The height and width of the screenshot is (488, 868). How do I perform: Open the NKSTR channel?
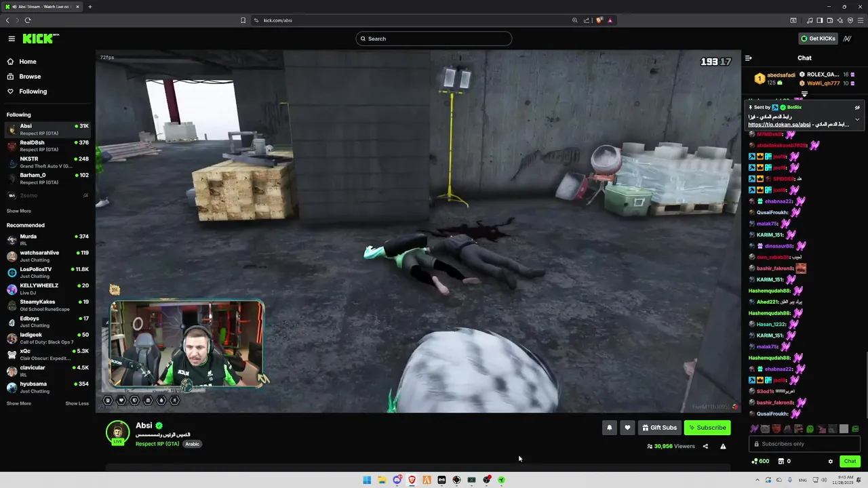click(47, 162)
